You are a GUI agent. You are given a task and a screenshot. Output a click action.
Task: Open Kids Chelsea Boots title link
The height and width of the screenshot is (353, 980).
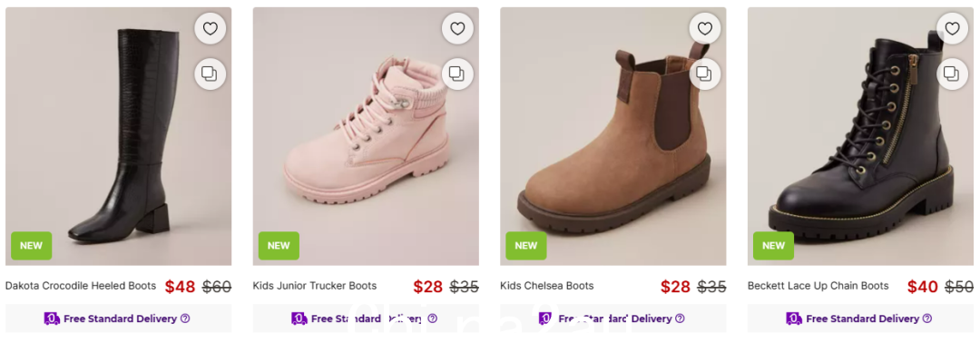coord(547,286)
